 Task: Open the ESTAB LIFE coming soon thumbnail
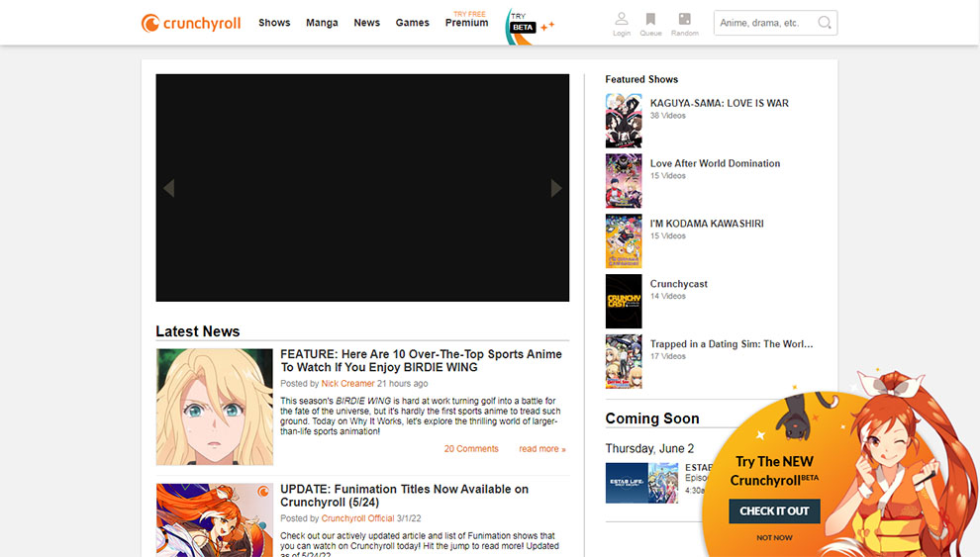click(641, 483)
